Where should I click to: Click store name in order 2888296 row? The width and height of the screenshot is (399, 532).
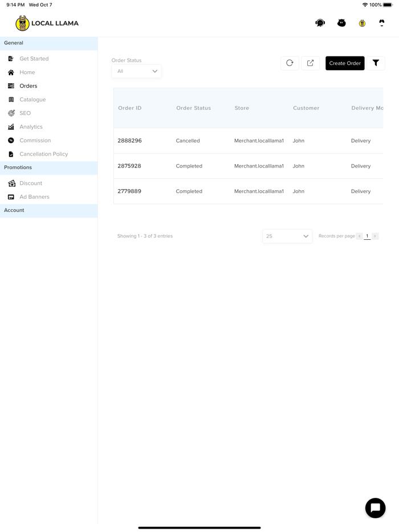(x=259, y=141)
